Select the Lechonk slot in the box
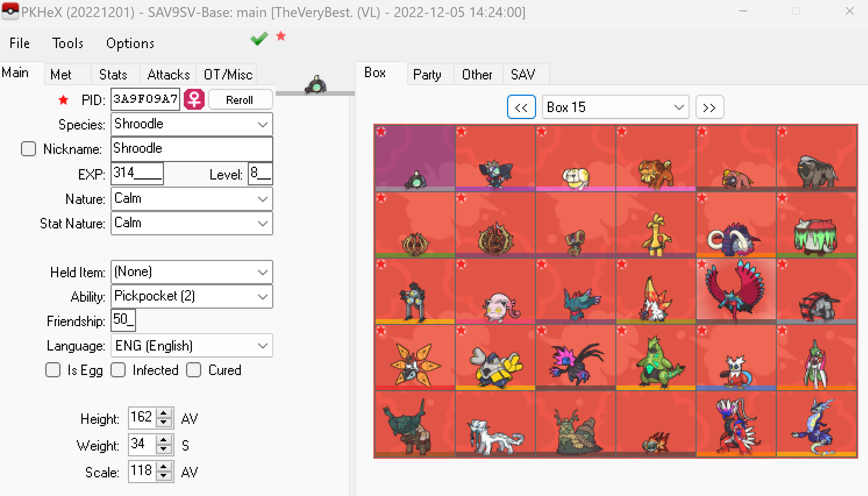The width and height of the screenshot is (868, 496). tap(736, 158)
